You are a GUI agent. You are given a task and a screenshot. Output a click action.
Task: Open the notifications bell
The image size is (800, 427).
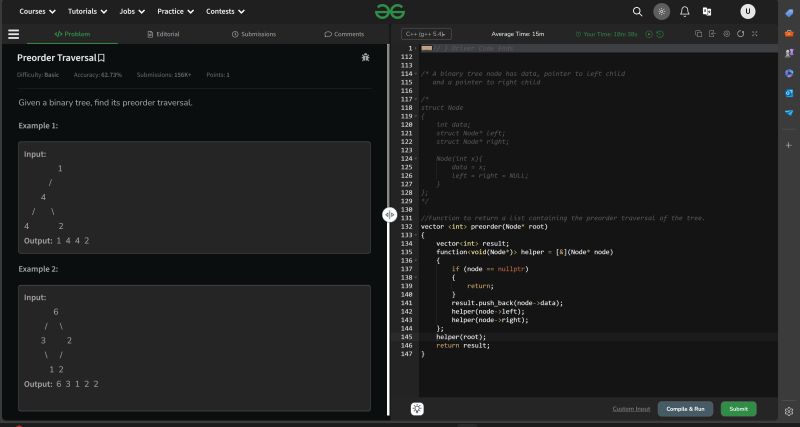[x=685, y=11]
